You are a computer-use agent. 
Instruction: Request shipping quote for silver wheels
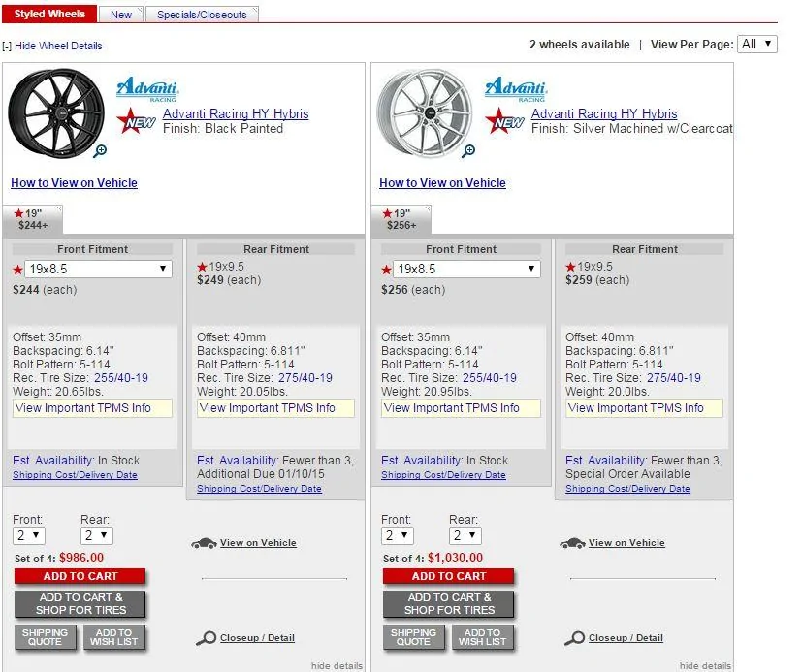[x=413, y=637]
